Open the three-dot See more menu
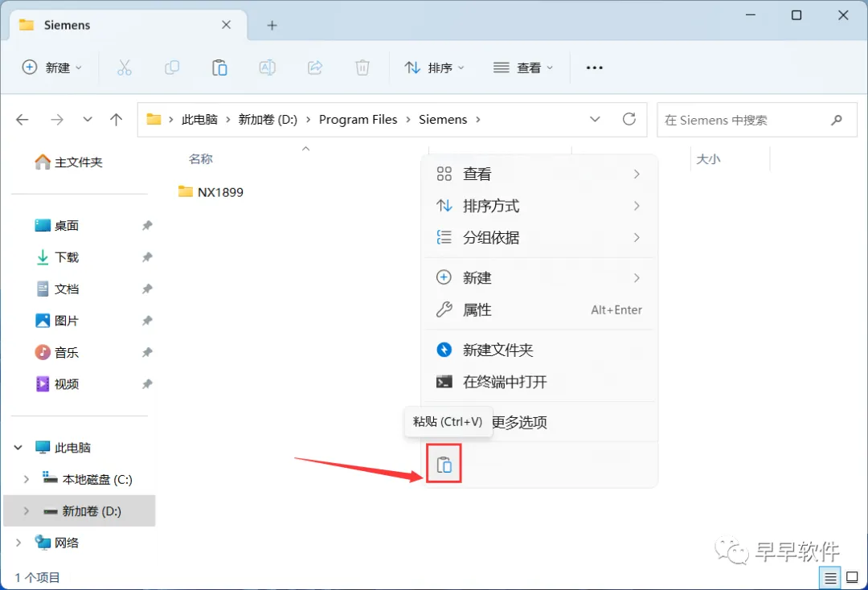This screenshot has width=868, height=590. pos(594,68)
